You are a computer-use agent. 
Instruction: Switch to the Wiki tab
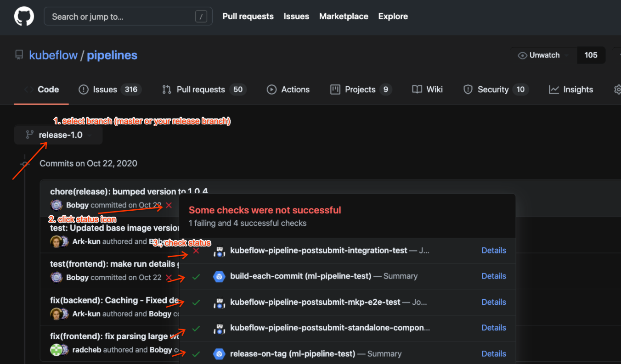(x=427, y=90)
